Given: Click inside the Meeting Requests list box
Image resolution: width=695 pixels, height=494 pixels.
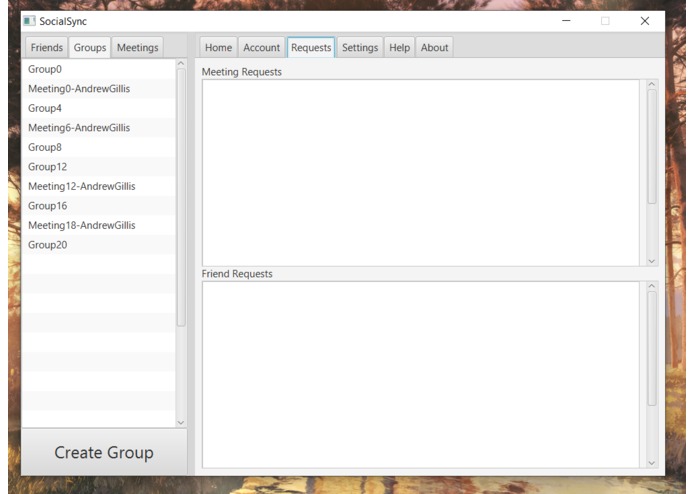Looking at the screenshot, I should [421, 173].
